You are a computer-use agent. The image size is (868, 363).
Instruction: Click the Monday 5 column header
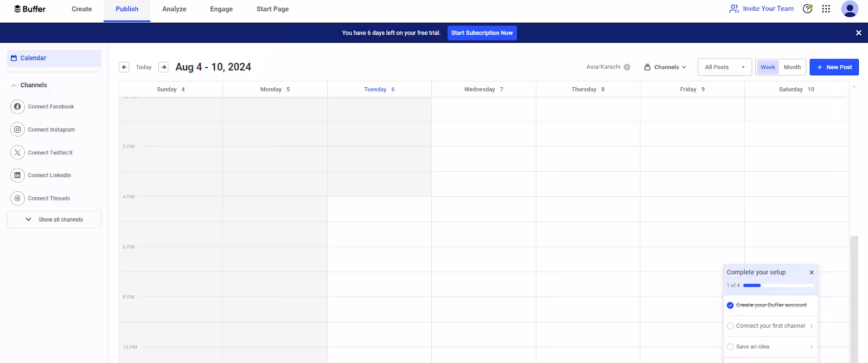[x=275, y=89]
